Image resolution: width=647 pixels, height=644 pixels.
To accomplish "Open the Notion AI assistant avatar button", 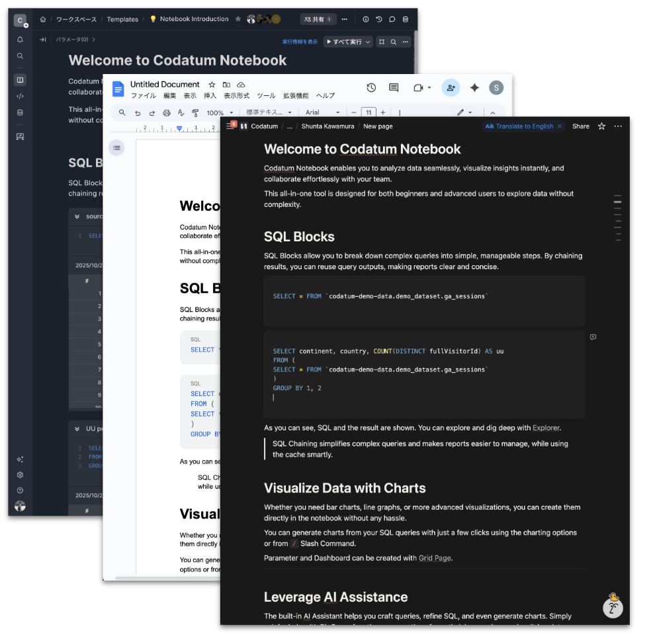I will (613, 606).
